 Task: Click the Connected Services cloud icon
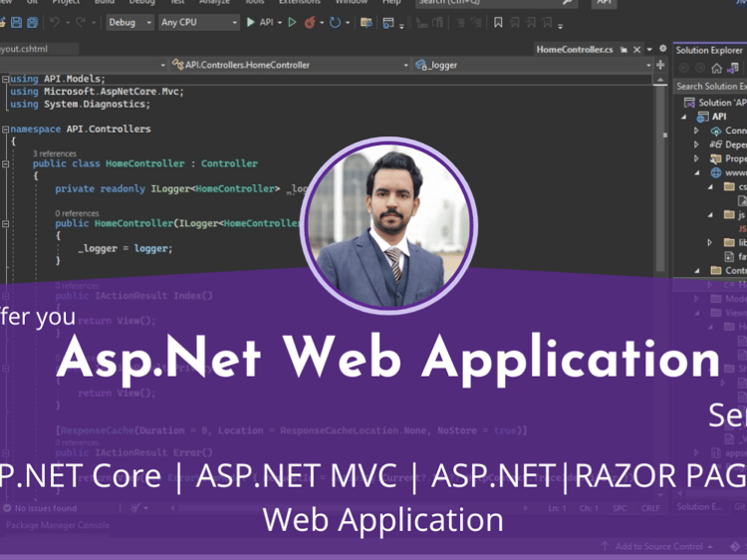click(x=716, y=131)
